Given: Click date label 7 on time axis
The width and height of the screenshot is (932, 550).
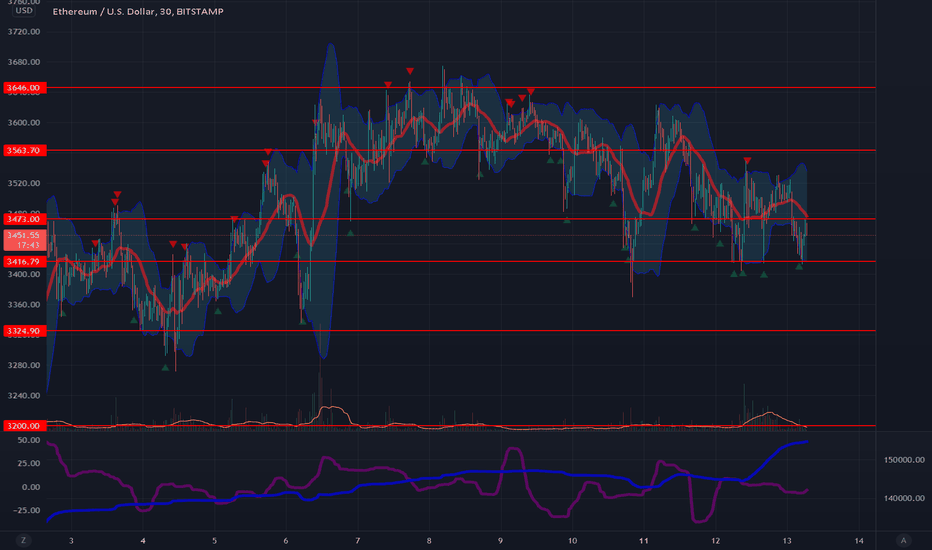Looking at the screenshot, I should (x=357, y=540).
